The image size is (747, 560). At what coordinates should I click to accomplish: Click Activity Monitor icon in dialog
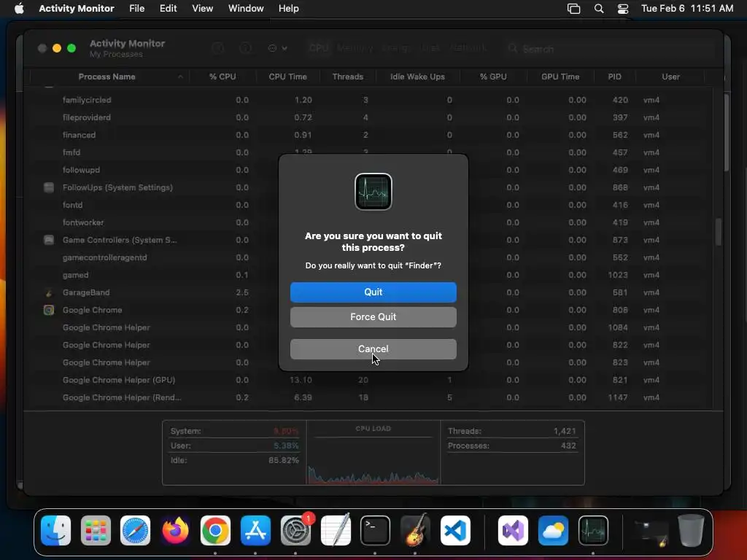[373, 192]
